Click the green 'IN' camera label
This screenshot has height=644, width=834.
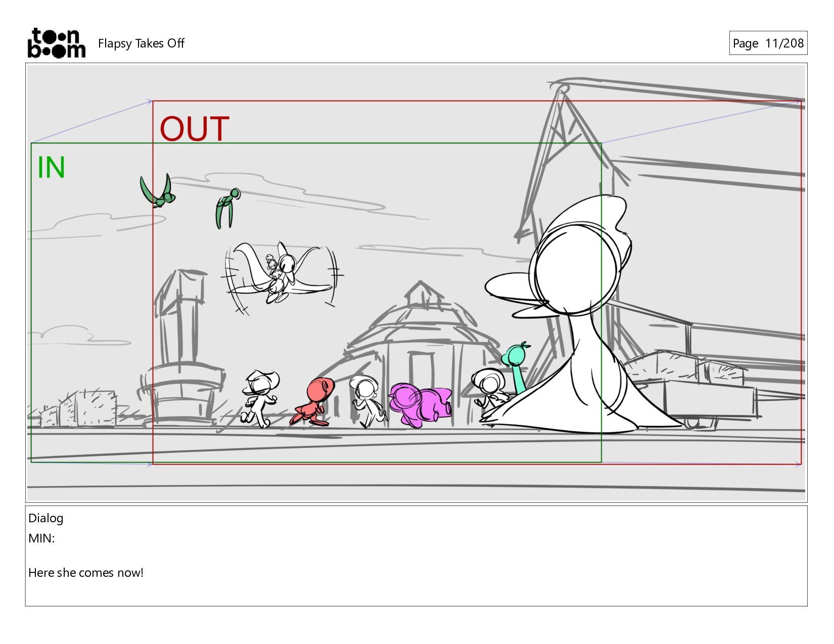pyautogui.click(x=51, y=167)
